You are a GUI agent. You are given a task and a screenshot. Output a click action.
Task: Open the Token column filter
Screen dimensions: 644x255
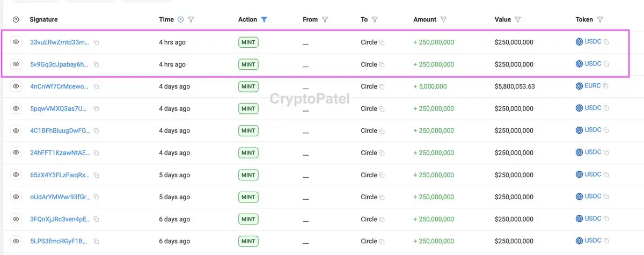coord(600,19)
